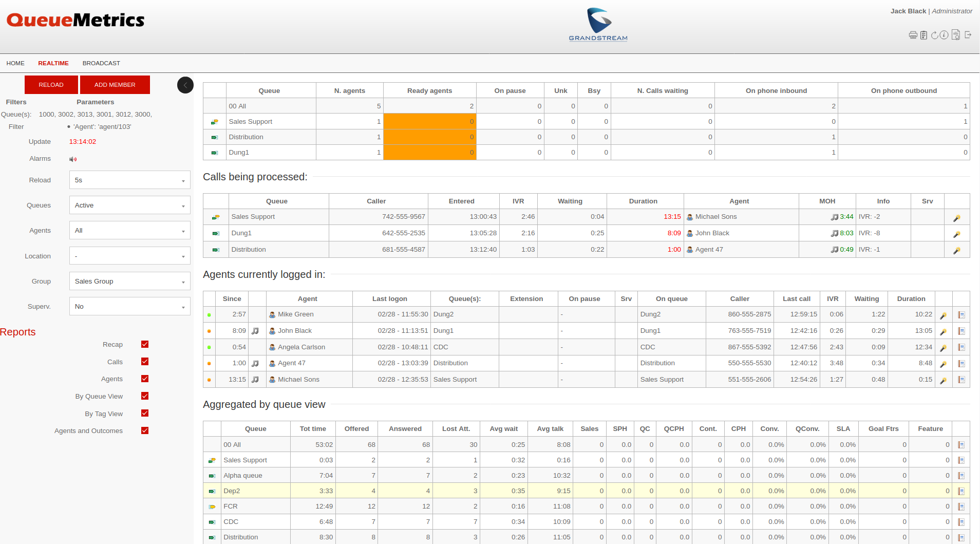Click the red 13:15 duration value
This screenshot has width=980, height=544.
tap(672, 217)
